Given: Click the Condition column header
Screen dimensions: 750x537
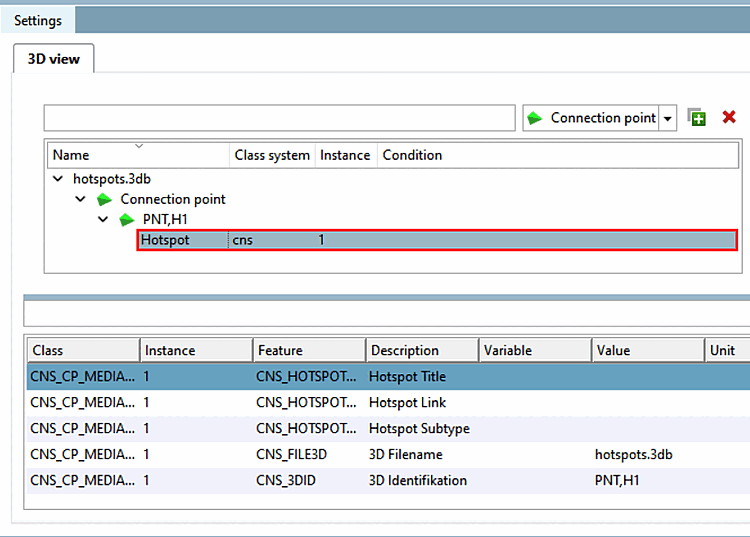Looking at the screenshot, I should 558,155.
